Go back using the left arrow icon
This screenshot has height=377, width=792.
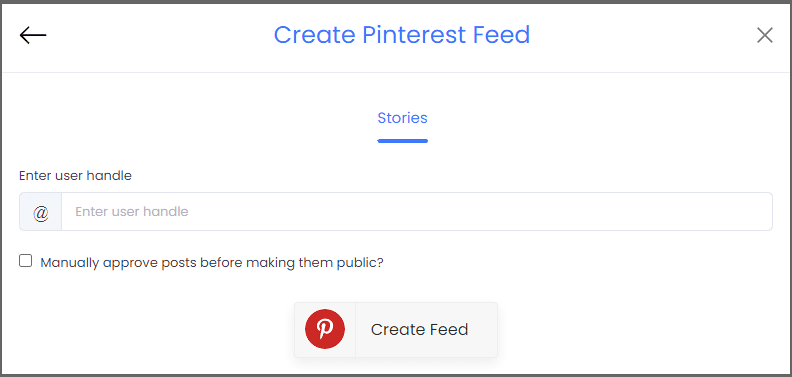(x=33, y=35)
